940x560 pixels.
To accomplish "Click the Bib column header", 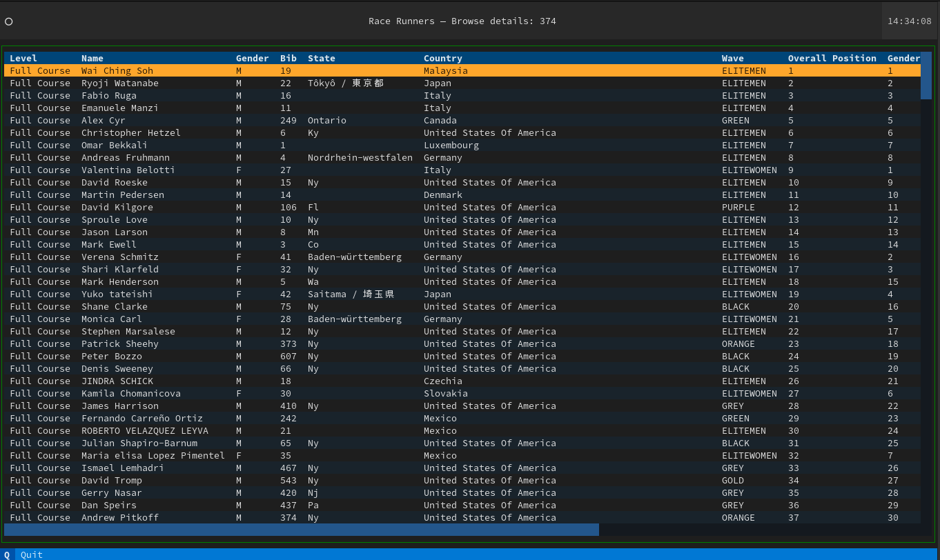I will click(x=288, y=59).
